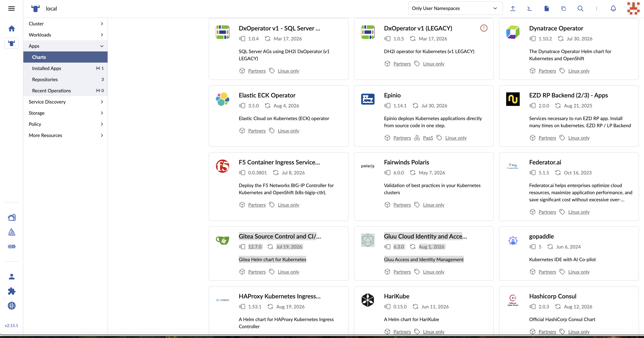Click the Dynatrace Operator logo
Viewport: 644px width, 338px height.
[x=513, y=32]
